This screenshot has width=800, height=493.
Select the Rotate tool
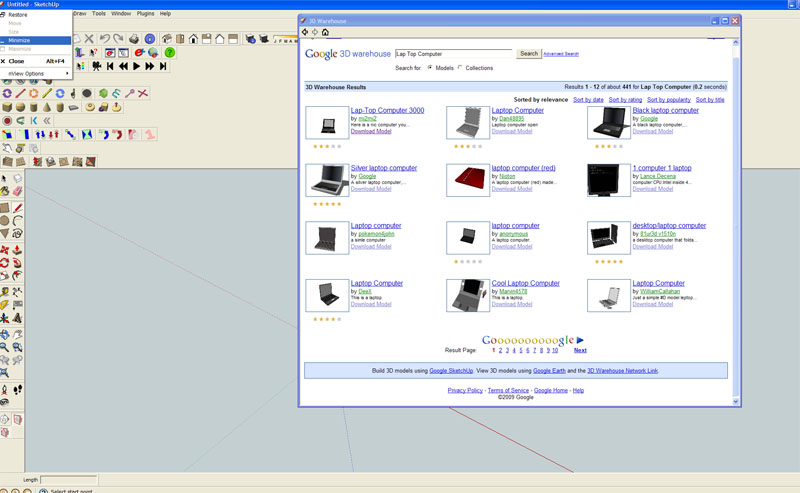point(5,263)
